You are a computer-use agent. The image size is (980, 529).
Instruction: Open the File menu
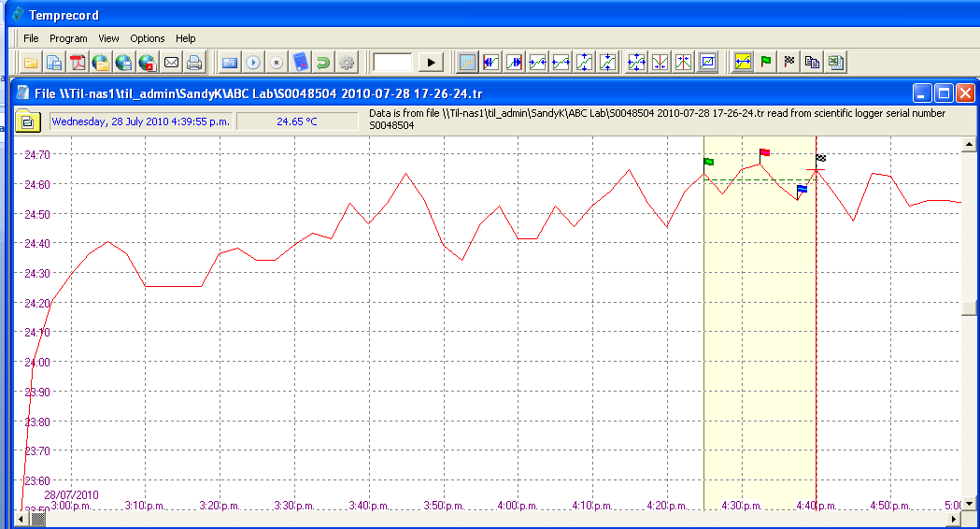[31, 38]
